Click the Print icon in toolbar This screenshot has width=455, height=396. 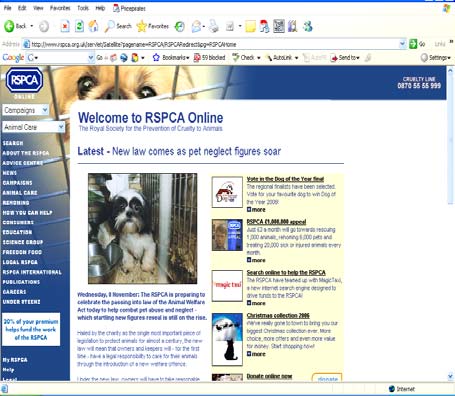(x=213, y=26)
